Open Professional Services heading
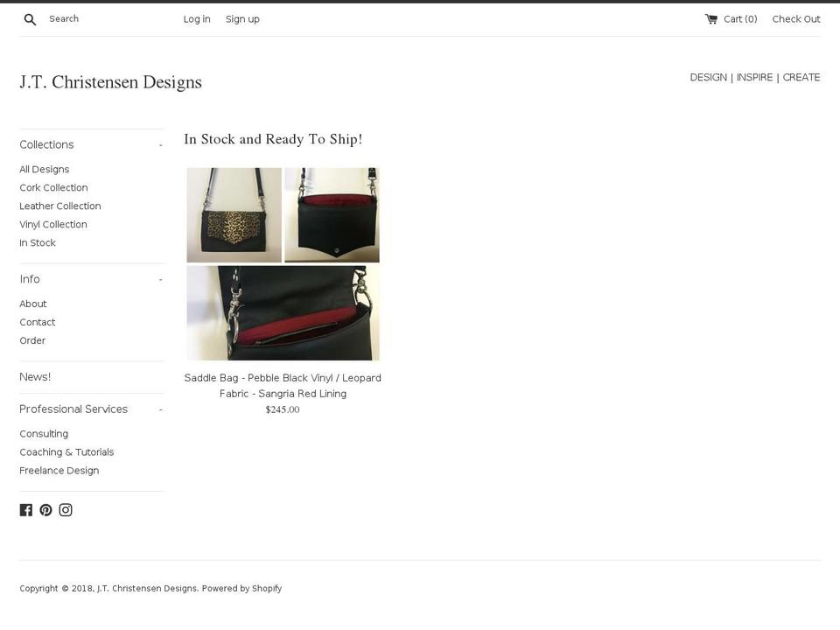Screen dimensions: 840x630 (73, 409)
